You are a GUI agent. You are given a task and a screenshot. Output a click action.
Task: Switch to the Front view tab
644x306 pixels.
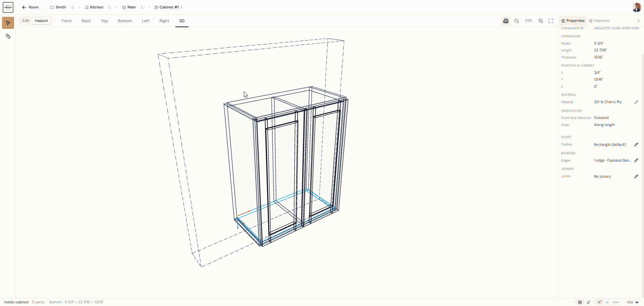(66, 21)
